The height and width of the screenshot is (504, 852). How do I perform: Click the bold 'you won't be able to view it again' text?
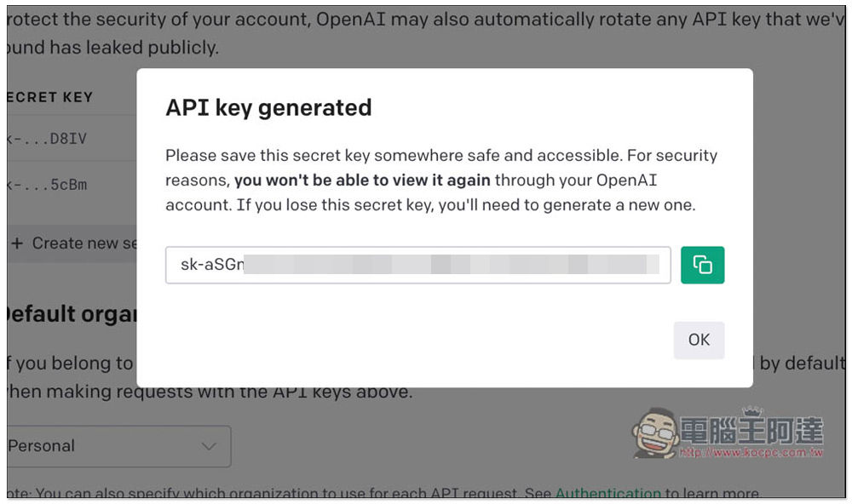pos(362,180)
